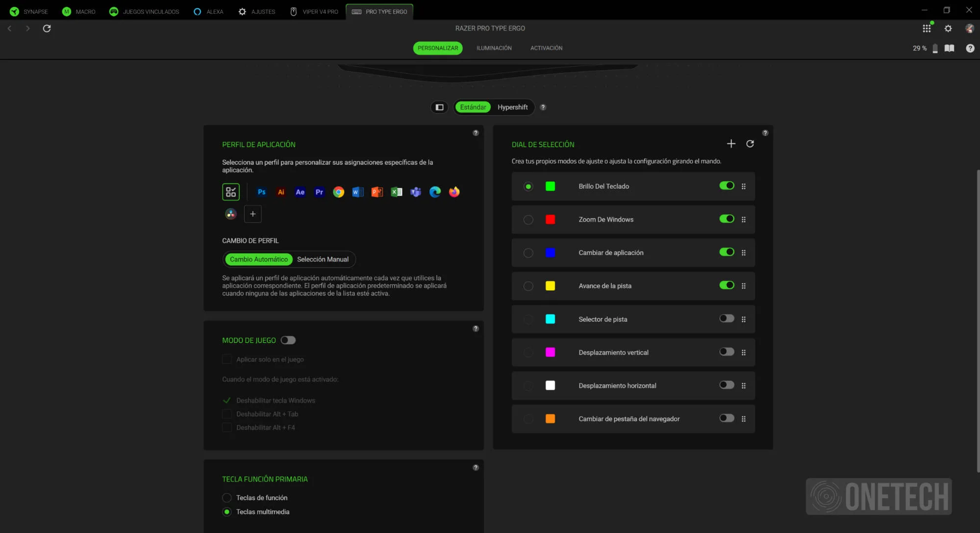Select Estándar key mapping mode
The width and height of the screenshot is (980, 533).
[x=473, y=107]
